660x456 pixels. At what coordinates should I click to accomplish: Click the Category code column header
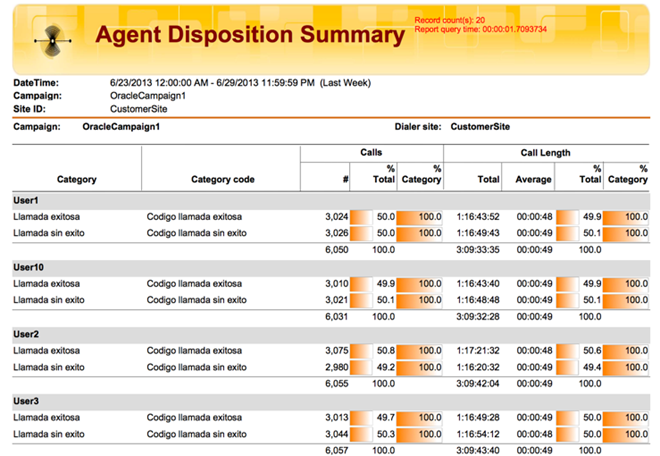pos(222,179)
